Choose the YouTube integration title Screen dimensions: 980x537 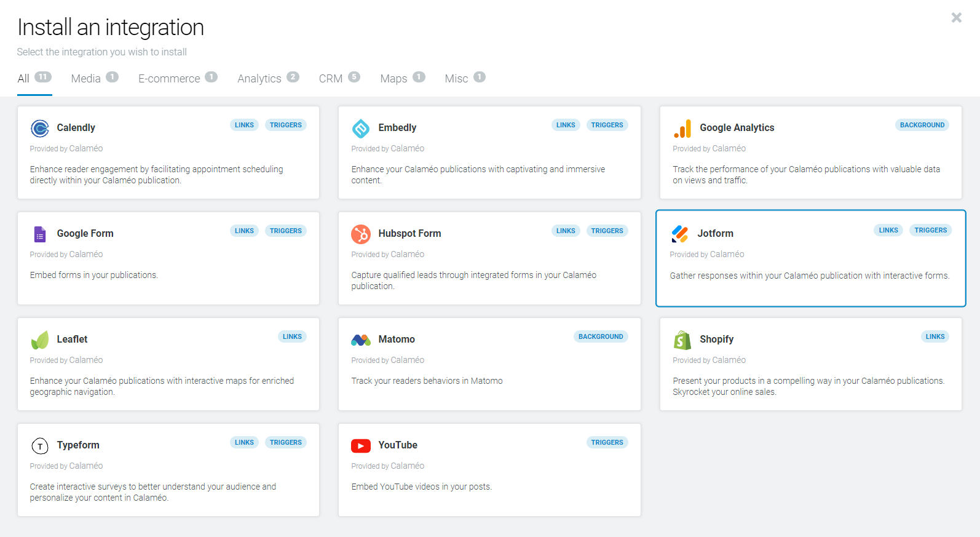[398, 445]
